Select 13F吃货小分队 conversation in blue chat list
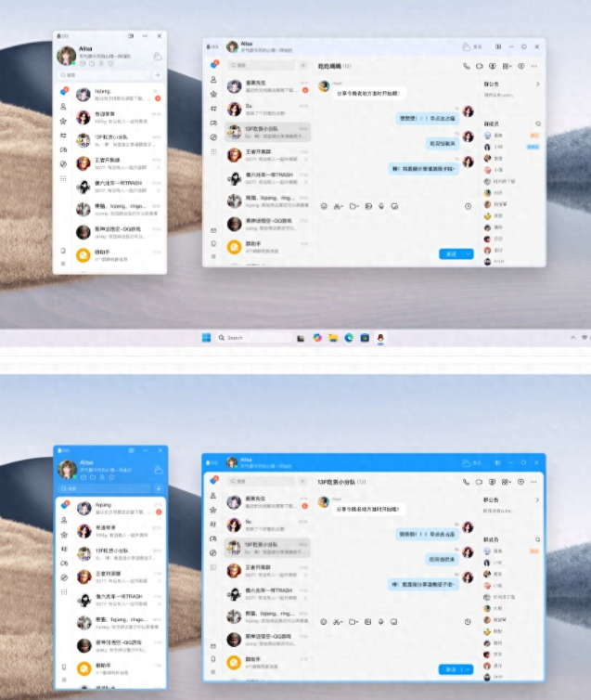This screenshot has height=700, width=591. click(267, 548)
